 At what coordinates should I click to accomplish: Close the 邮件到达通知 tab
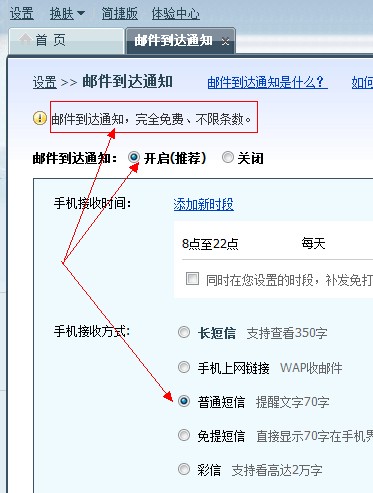225,42
